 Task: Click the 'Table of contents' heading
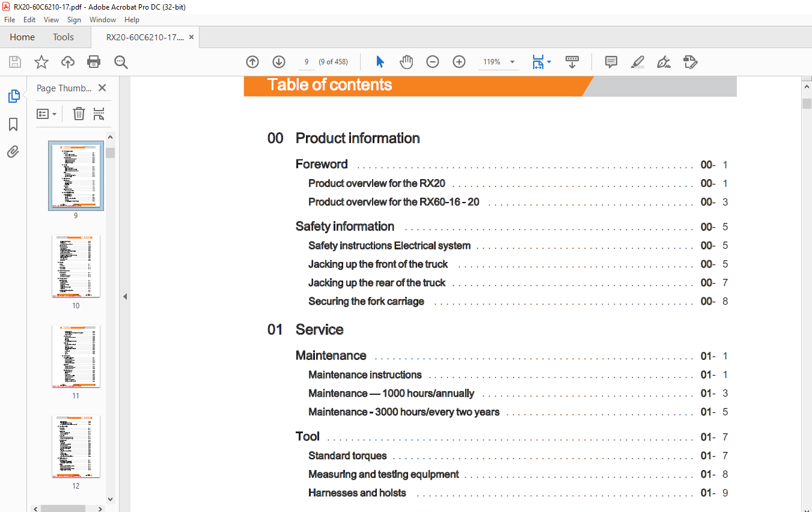point(329,85)
